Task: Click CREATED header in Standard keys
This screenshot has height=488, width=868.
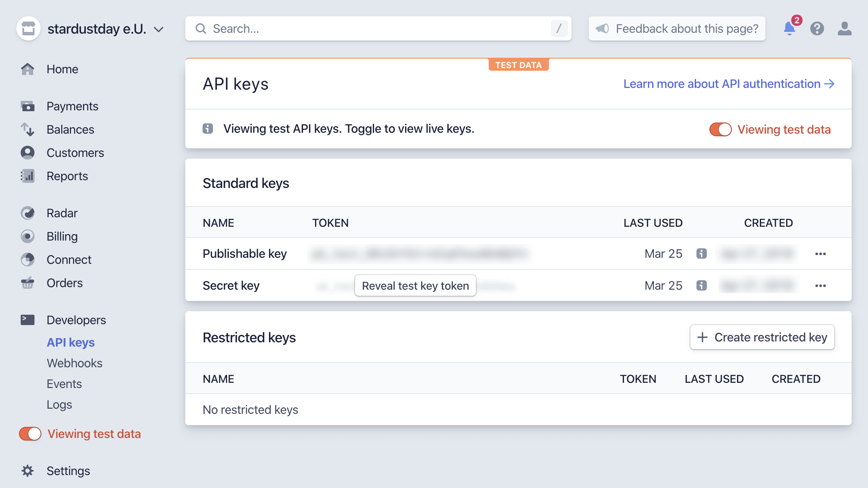Action: pos(768,223)
